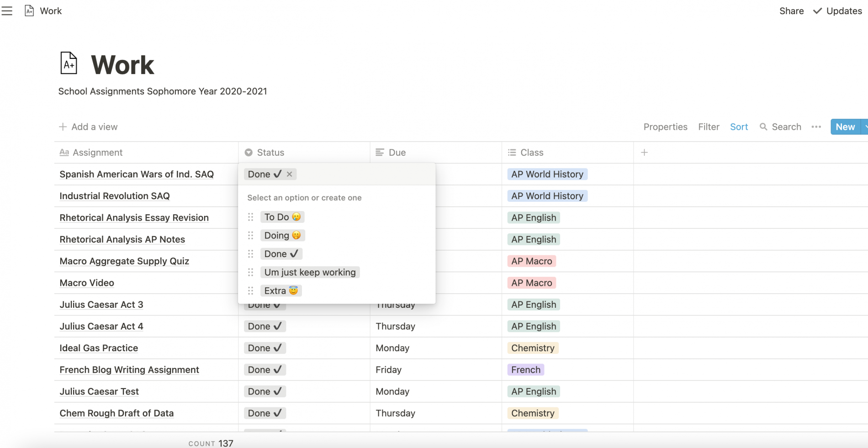Open the hamburger sidebar menu
The image size is (868, 448).
[x=7, y=11]
